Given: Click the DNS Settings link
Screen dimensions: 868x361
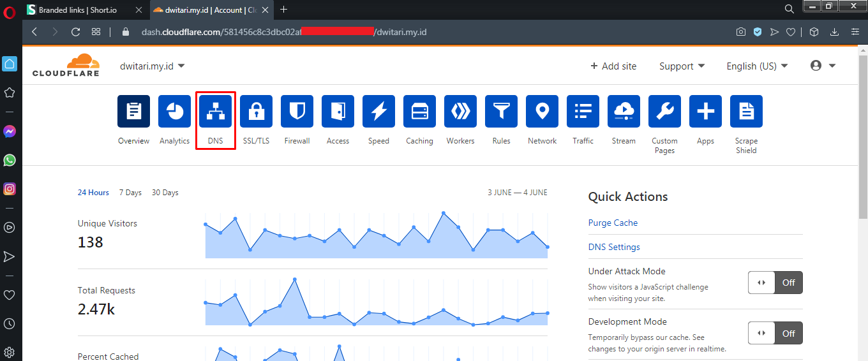Looking at the screenshot, I should (614, 247).
